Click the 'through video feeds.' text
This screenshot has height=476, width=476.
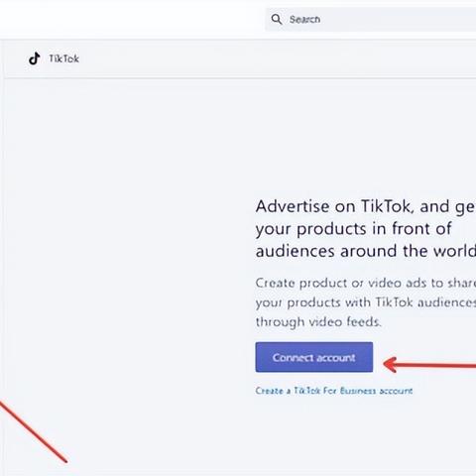(318, 321)
